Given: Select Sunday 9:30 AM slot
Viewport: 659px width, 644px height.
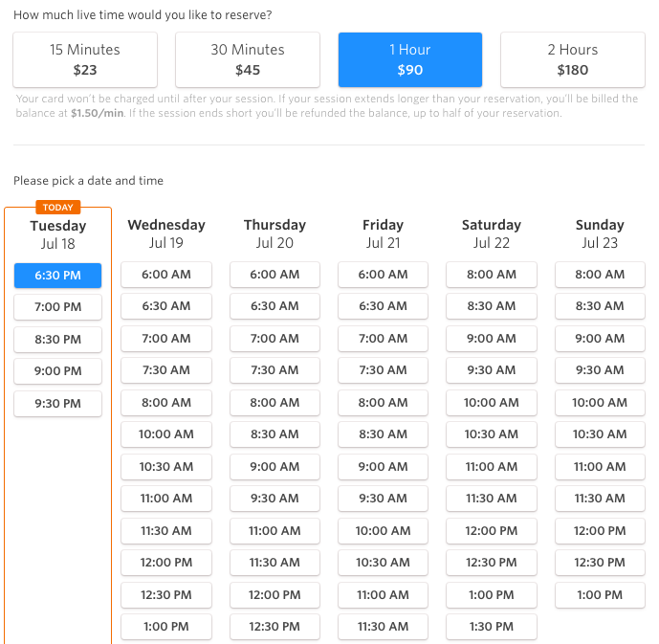Looking at the screenshot, I should point(600,370).
